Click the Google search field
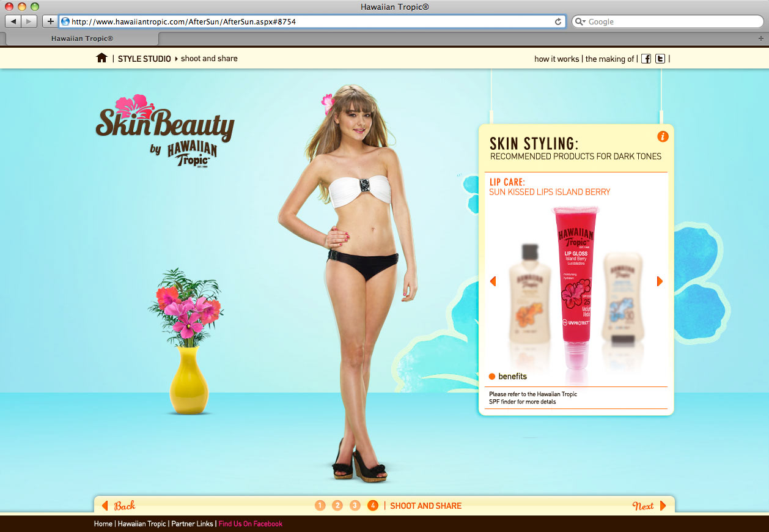 (x=668, y=21)
